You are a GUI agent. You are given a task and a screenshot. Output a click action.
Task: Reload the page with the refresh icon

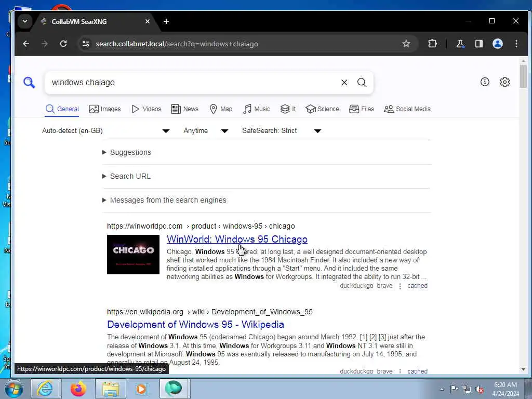[63, 44]
